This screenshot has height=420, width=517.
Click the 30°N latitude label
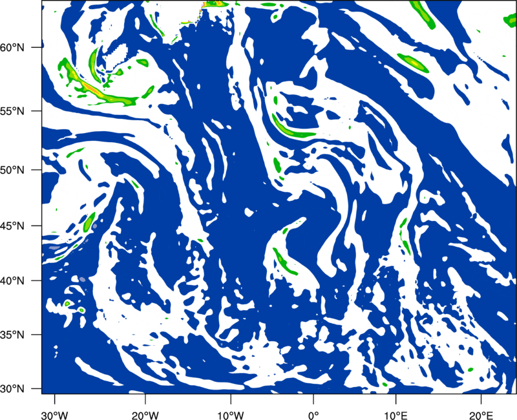click(x=12, y=389)
